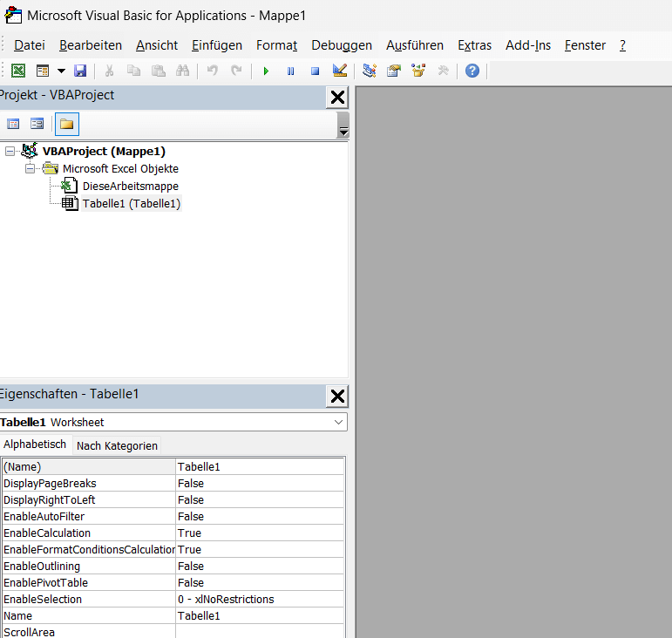The width and height of the screenshot is (672, 638).
Task: Open the Einfügen menu
Action: (217, 45)
